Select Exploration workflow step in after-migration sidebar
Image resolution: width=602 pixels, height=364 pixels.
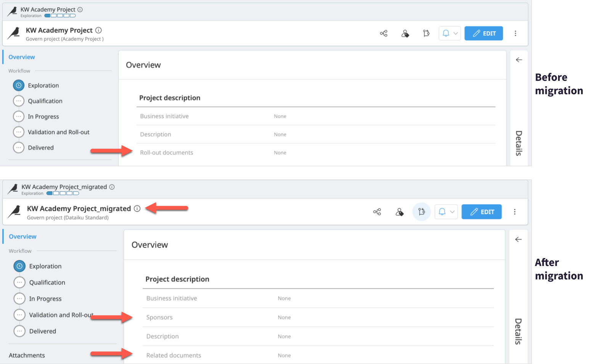(37, 266)
